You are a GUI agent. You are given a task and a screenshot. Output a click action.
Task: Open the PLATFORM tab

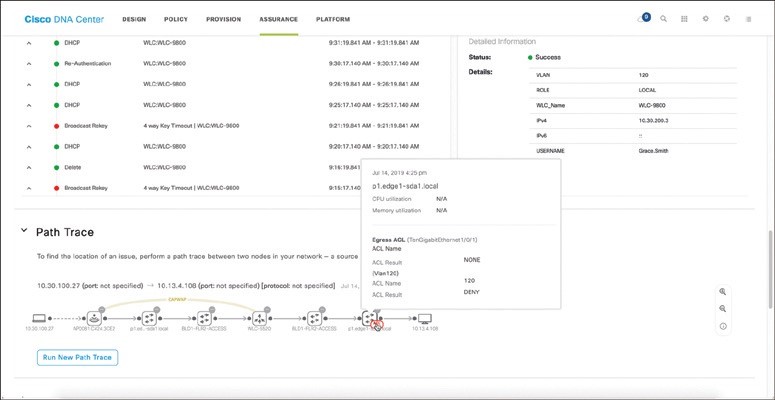333,19
